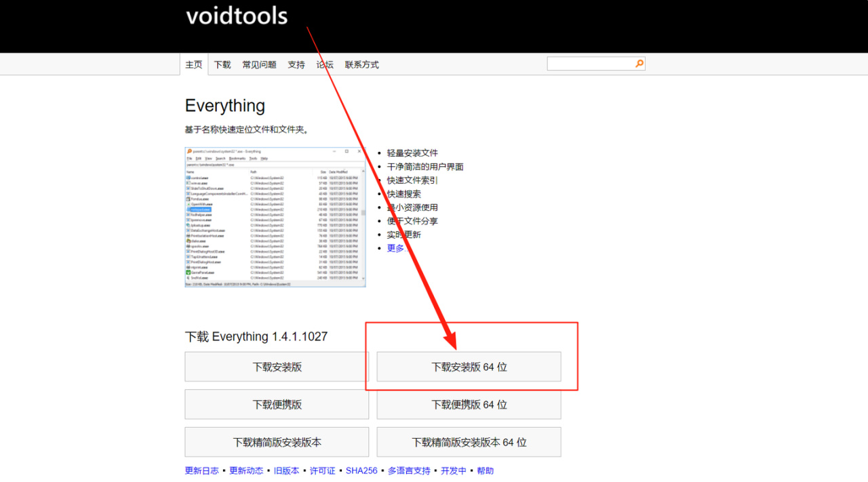Select the 主页 navigation tab
The width and height of the screenshot is (868, 482).
tap(194, 64)
